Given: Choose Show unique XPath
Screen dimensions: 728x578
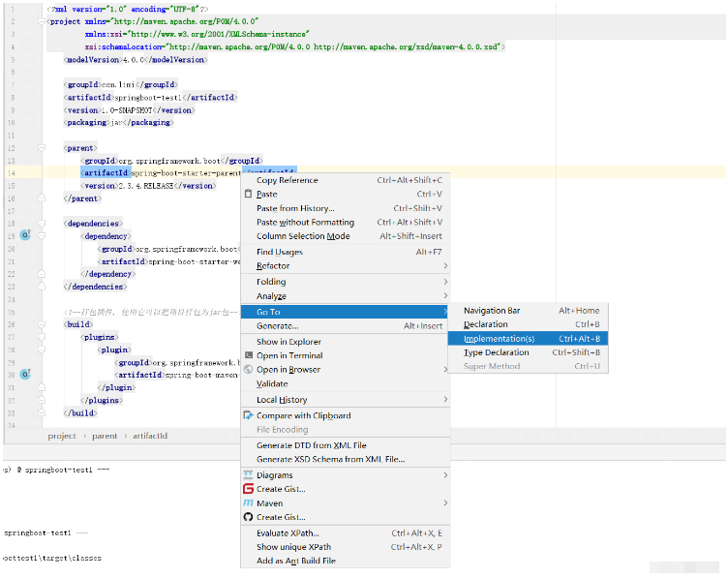Looking at the screenshot, I should pyautogui.click(x=346, y=547).
